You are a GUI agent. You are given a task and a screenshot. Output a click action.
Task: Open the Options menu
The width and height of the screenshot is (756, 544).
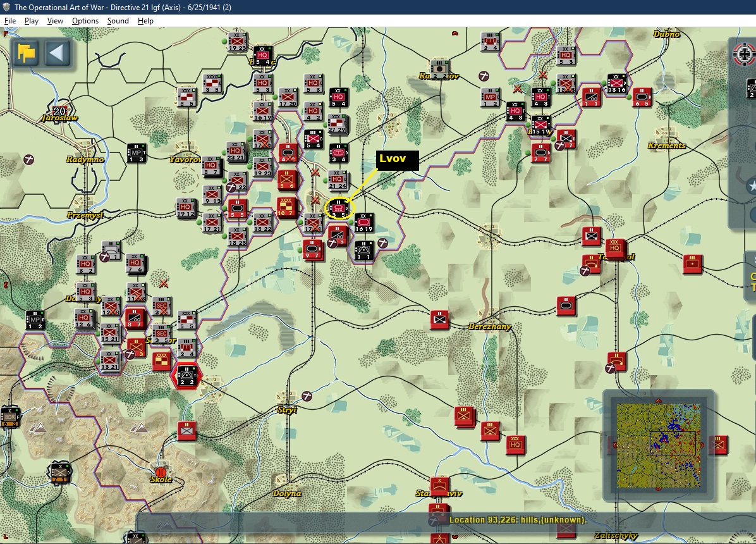(85, 21)
